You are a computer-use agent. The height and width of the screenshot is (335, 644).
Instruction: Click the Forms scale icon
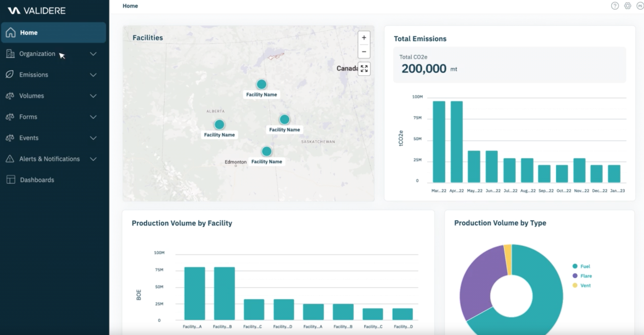pos(10,117)
